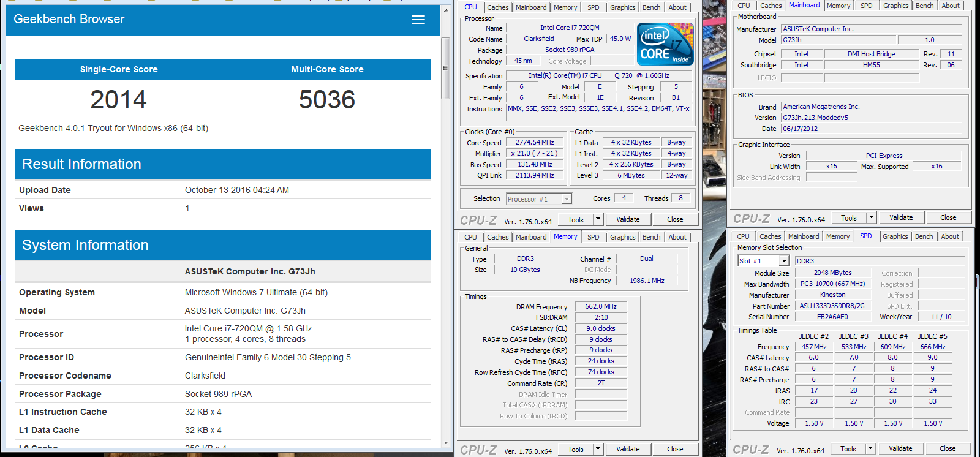Click the Intel Core i7 inside logo
The width and height of the screenshot is (980, 457).
tap(665, 43)
